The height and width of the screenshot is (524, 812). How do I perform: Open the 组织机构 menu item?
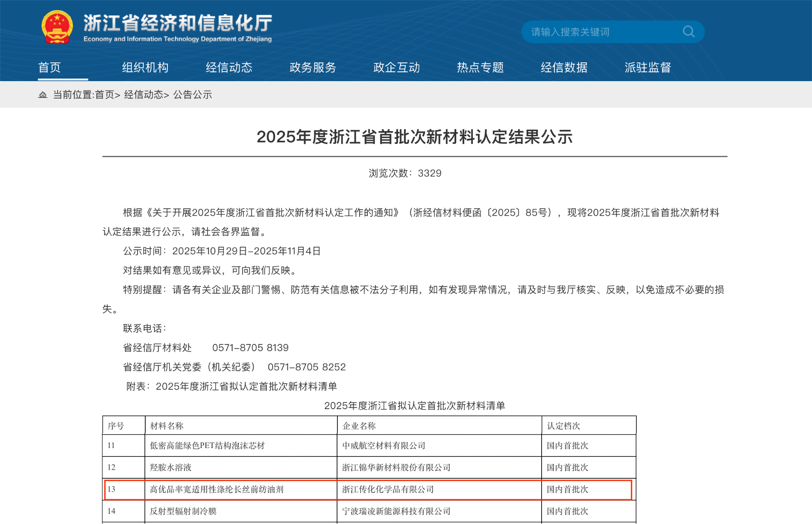145,67
